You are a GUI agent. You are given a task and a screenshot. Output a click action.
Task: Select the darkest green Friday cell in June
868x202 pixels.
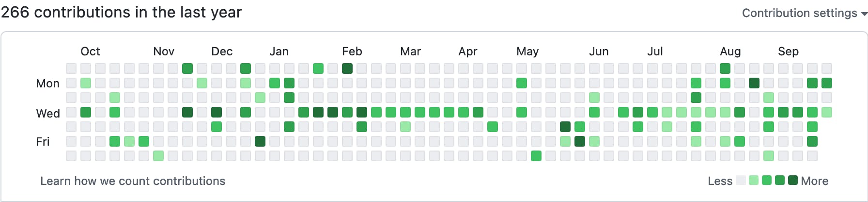pos(580,141)
